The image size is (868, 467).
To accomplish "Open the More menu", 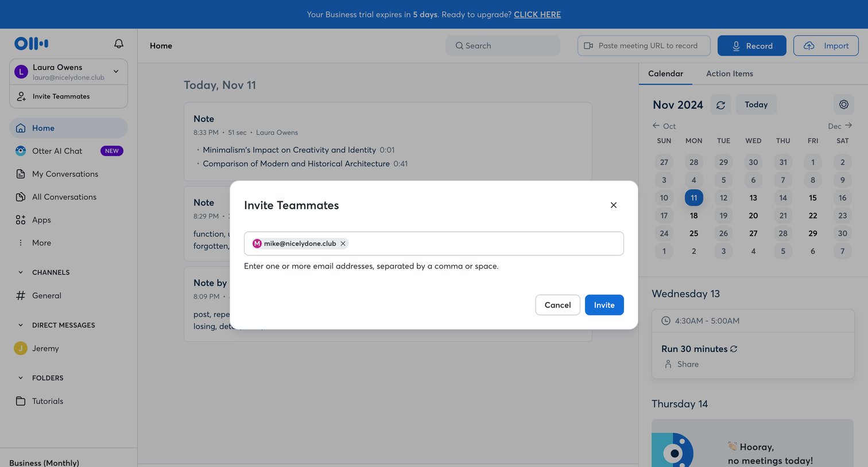I will pyautogui.click(x=68, y=243).
